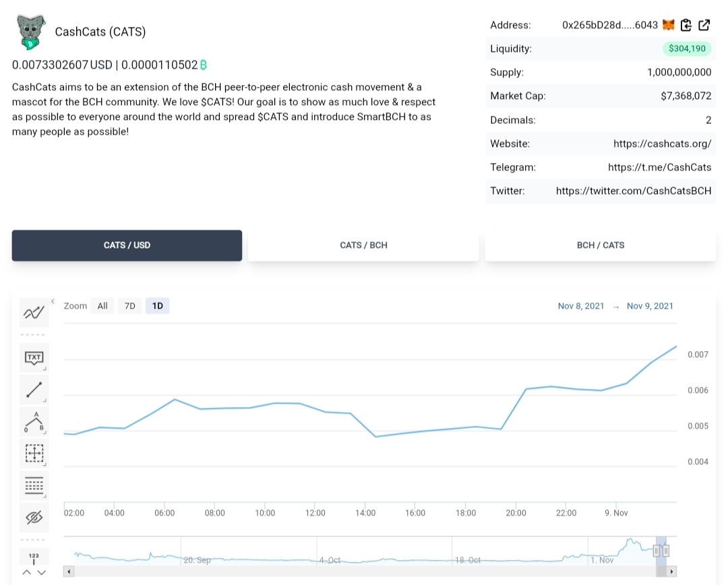Click the navigator right range handle
Screen dimensions: 728x585
click(x=666, y=551)
